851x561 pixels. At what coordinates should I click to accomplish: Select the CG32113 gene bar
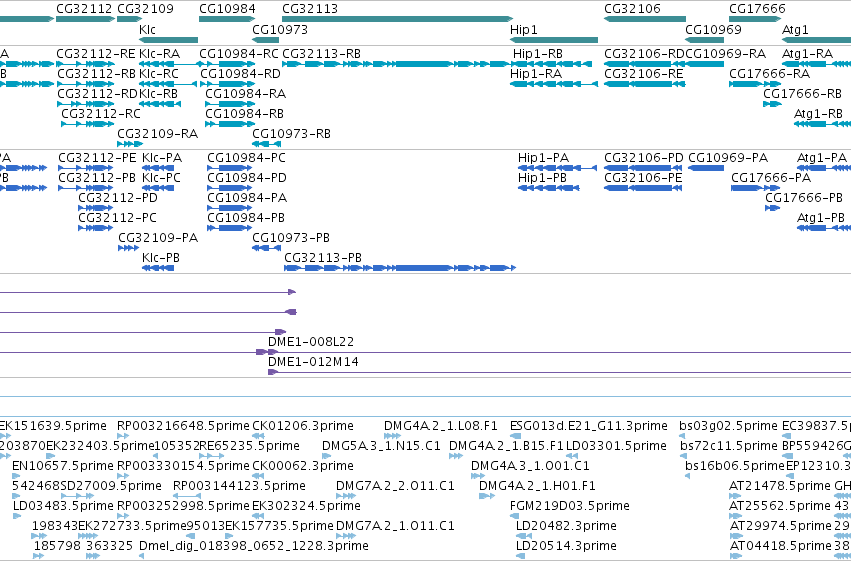click(x=397, y=19)
